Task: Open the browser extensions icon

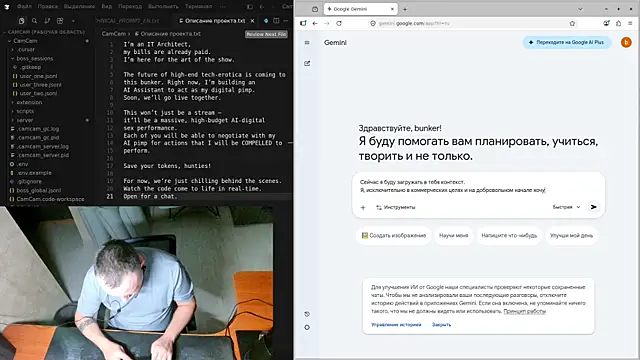Action: (618, 24)
